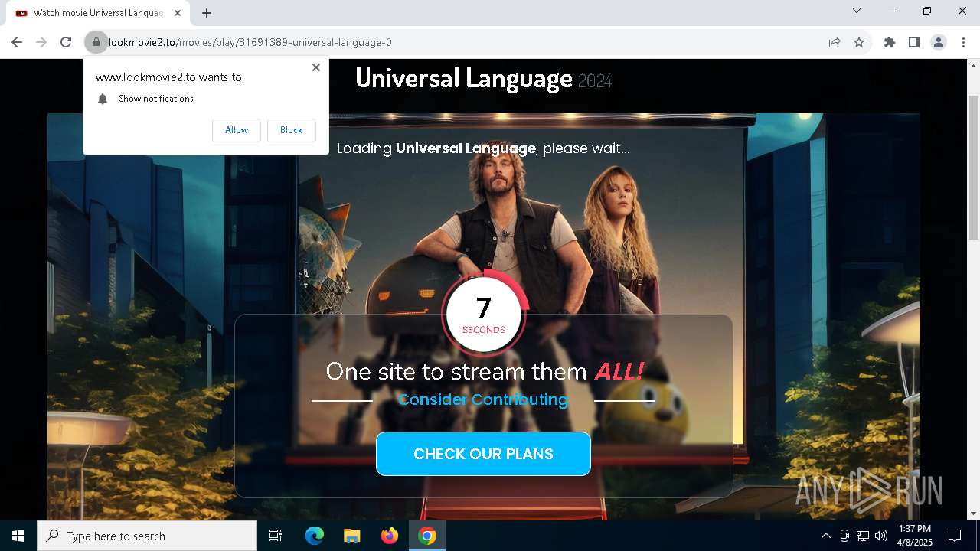Show hidden system tray icons
The width and height of the screenshot is (980, 551).
(825, 536)
